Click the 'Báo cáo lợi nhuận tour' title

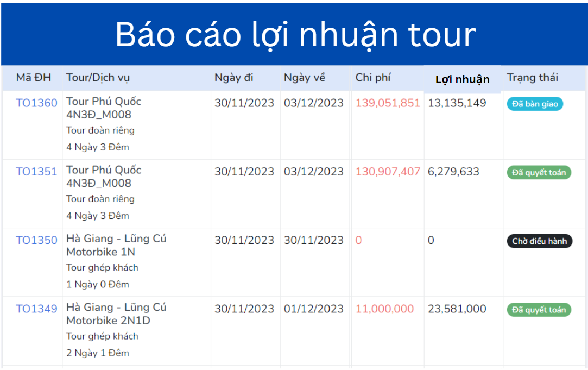[295, 35]
